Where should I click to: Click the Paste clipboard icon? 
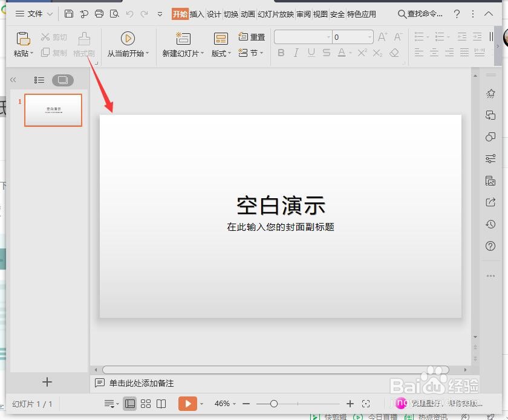23,39
